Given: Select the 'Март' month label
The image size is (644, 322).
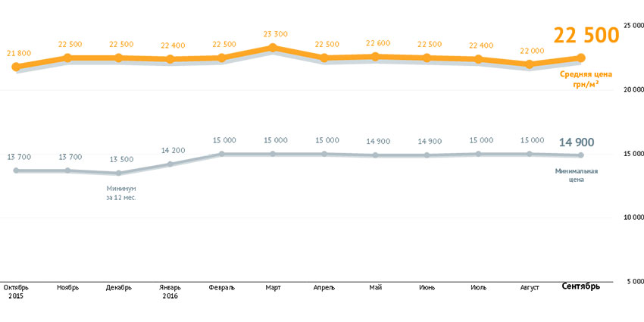Looking at the screenshot, I should [x=274, y=287].
